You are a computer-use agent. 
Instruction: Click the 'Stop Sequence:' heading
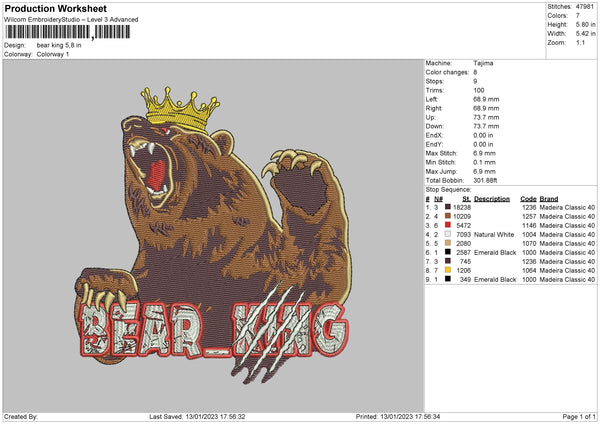448,190
